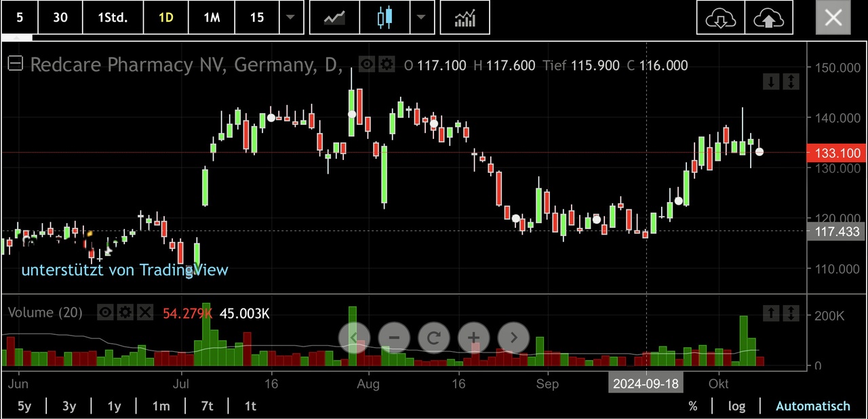Toggle Automatisch auto scale
Image resolution: width=868 pixels, height=419 pixels.
click(812, 406)
